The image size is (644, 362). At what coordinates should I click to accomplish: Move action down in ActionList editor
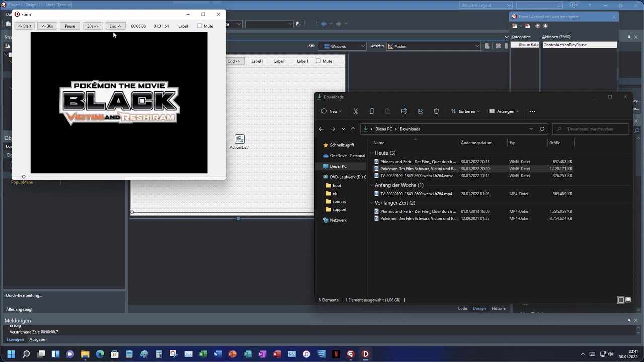click(545, 26)
